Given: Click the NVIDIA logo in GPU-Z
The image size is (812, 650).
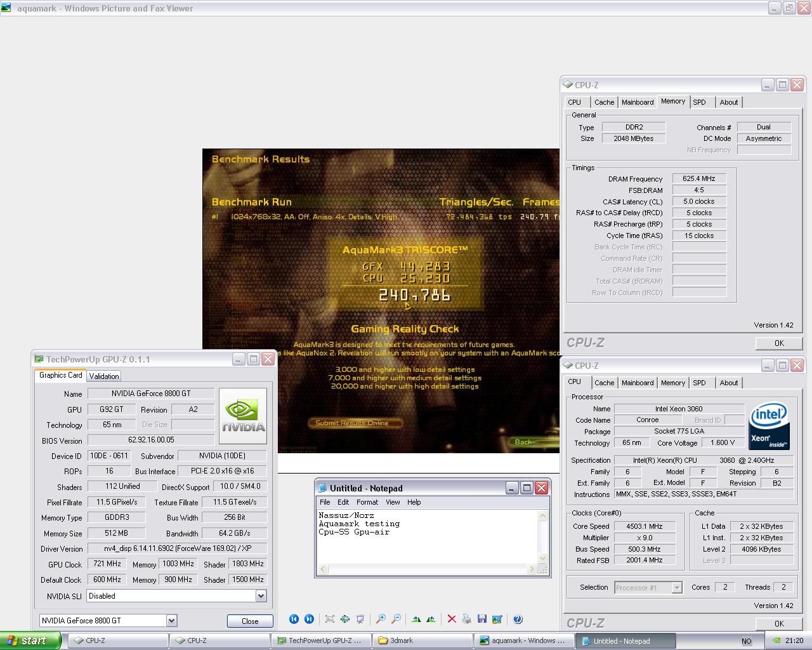Looking at the screenshot, I should point(243,416).
